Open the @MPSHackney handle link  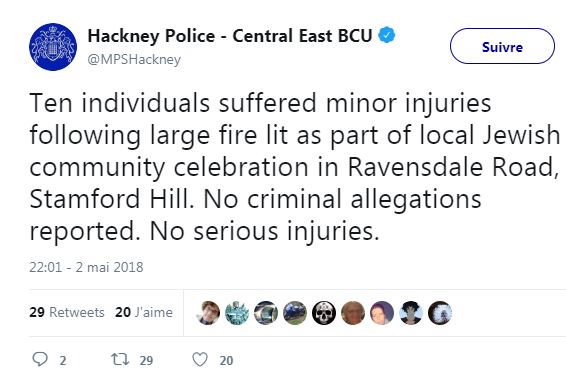[x=134, y=60]
